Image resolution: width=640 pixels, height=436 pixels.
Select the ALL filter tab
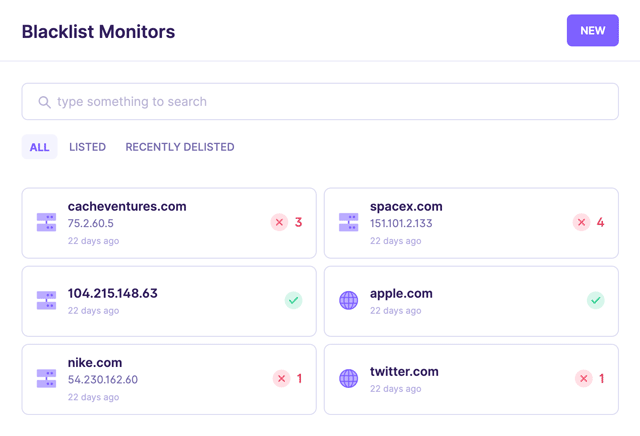coord(39,147)
